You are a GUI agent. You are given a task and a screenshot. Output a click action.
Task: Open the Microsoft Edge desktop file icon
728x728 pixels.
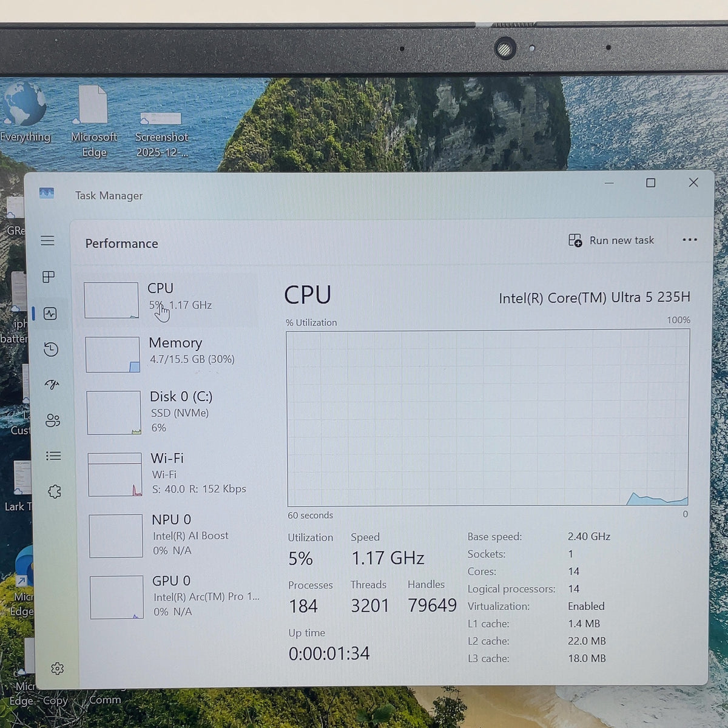click(x=93, y=121)
